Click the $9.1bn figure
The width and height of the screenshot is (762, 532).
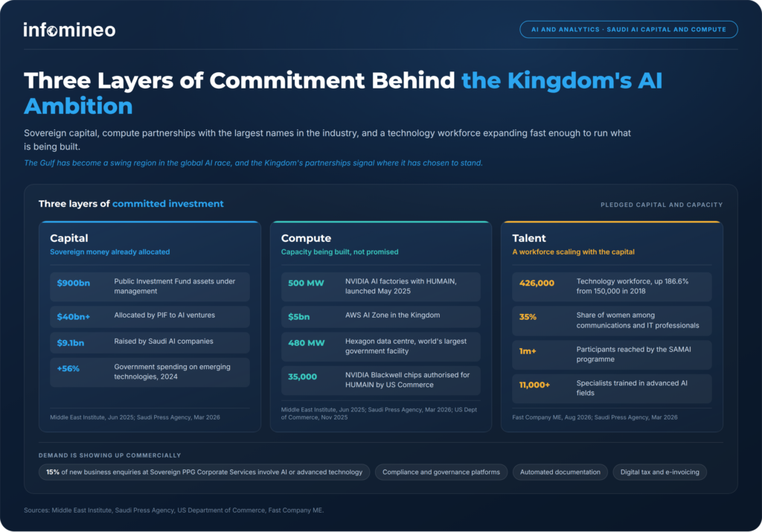(71, 342)
